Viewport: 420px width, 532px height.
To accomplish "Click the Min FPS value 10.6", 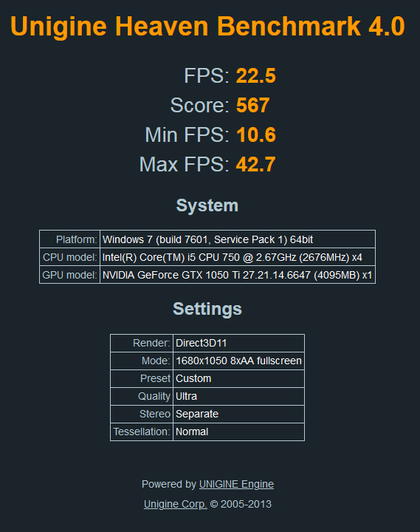I will pyautogui.click(x=256, y=134).
